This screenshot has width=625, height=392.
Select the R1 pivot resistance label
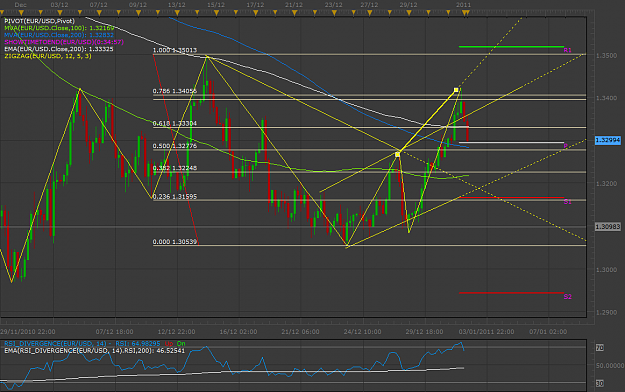pos(568,50)
